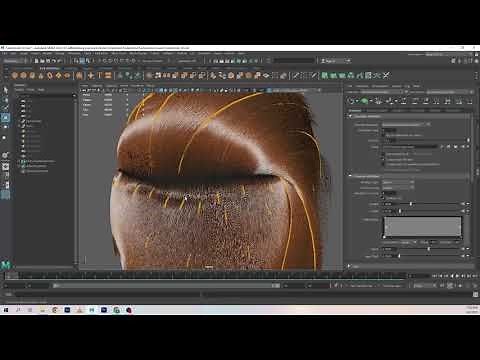Expand the Log section at XGen panel bottom
The width and height of the screenshot is (480, 360).
(x=349, y=266)
